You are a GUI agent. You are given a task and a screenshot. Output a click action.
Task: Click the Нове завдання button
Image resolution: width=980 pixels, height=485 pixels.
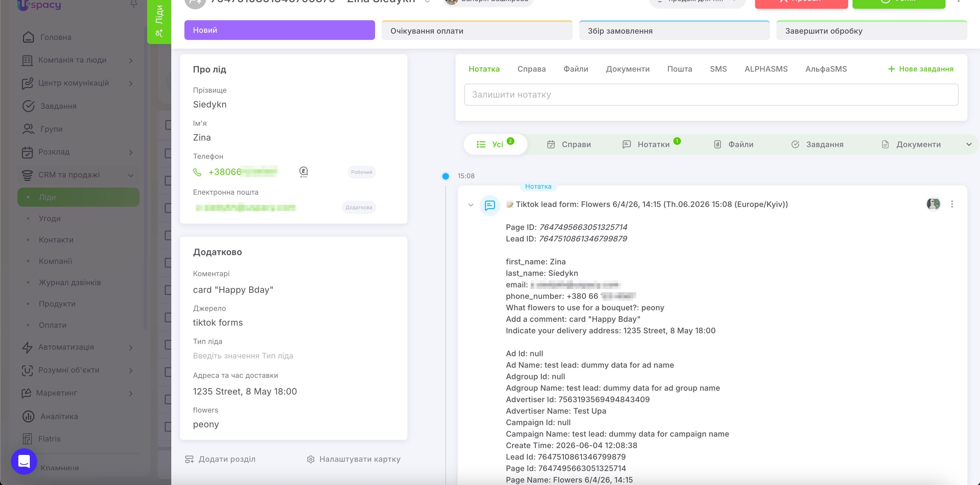point(920,69)
